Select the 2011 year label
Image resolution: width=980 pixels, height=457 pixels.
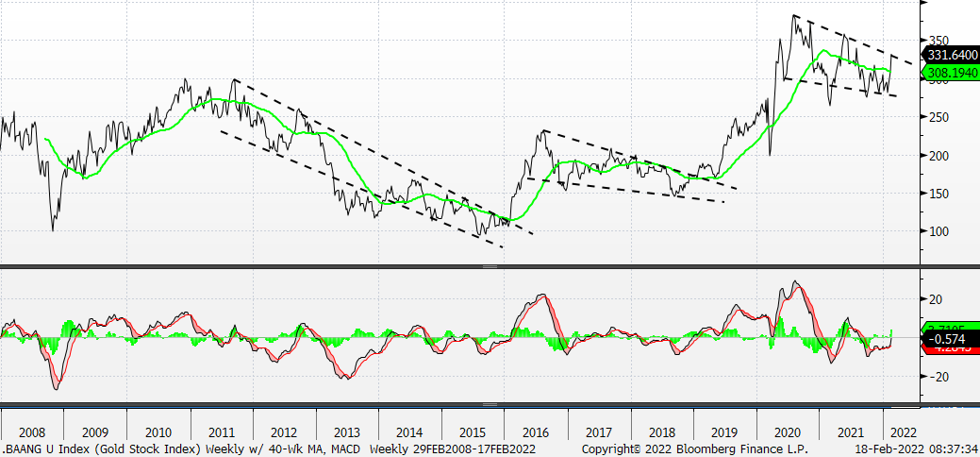(222, 432)
